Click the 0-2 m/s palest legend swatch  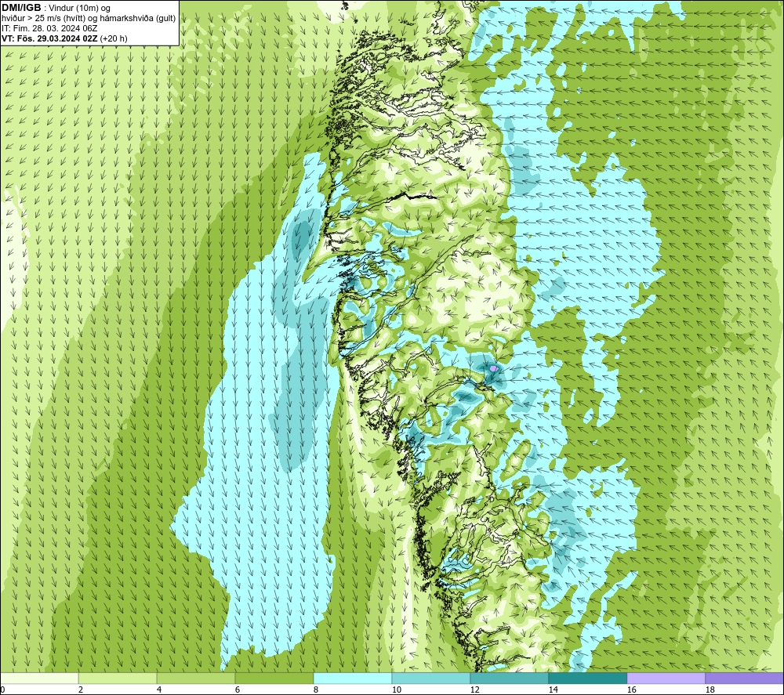tap(39, 678)
